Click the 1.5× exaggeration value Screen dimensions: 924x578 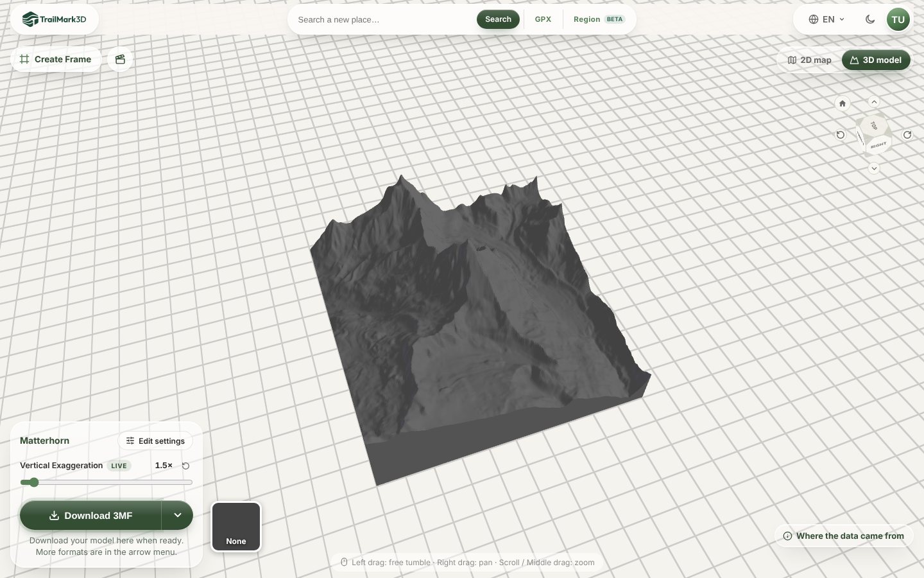coord(164,465)
